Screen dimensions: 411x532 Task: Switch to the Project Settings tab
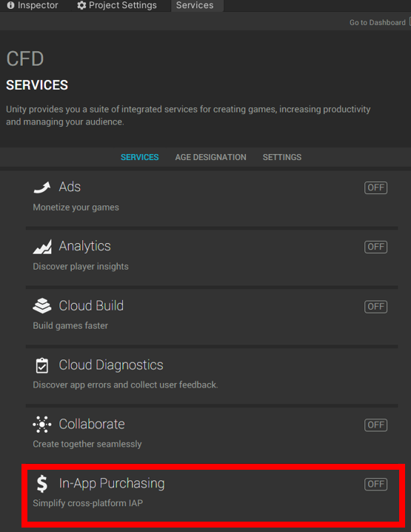click(117, 5)
